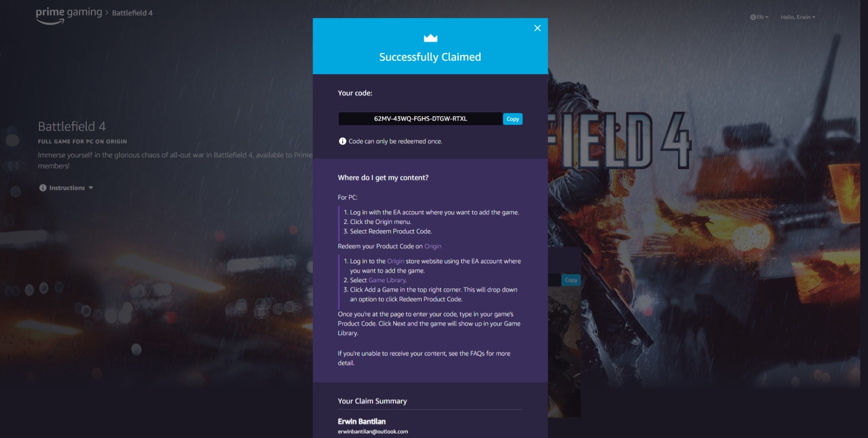Expand the Instructions section on the Battlefield 4 page

[66, 188]
